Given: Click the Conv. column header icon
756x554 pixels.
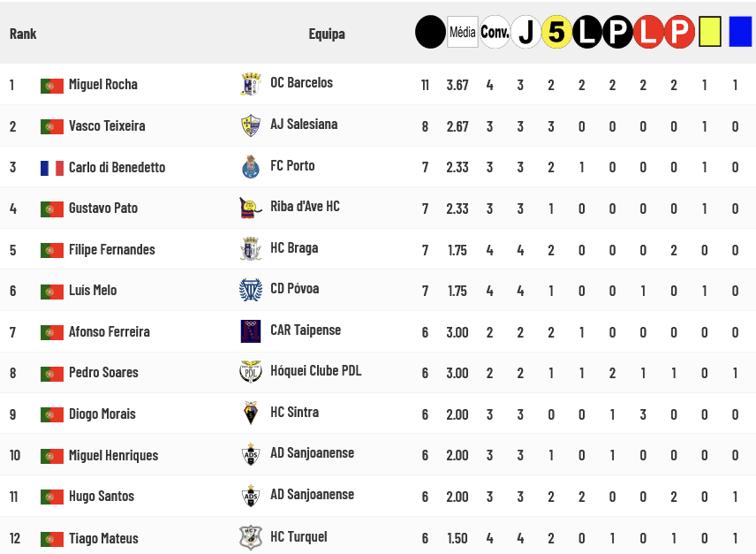Looking at the screenshot, I should pos(495,33).
